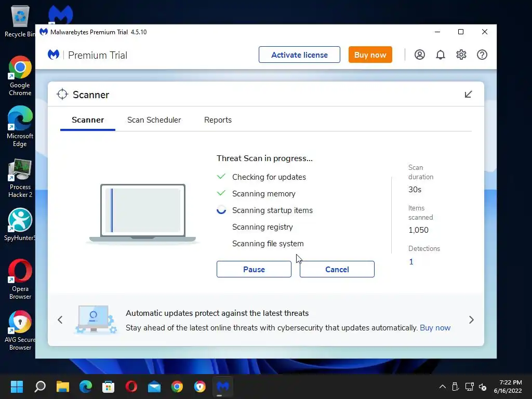The height and width of the screenshot is (399, 532).
Task: Select the Google Chrome desktop icon
Action: (20, 76)
